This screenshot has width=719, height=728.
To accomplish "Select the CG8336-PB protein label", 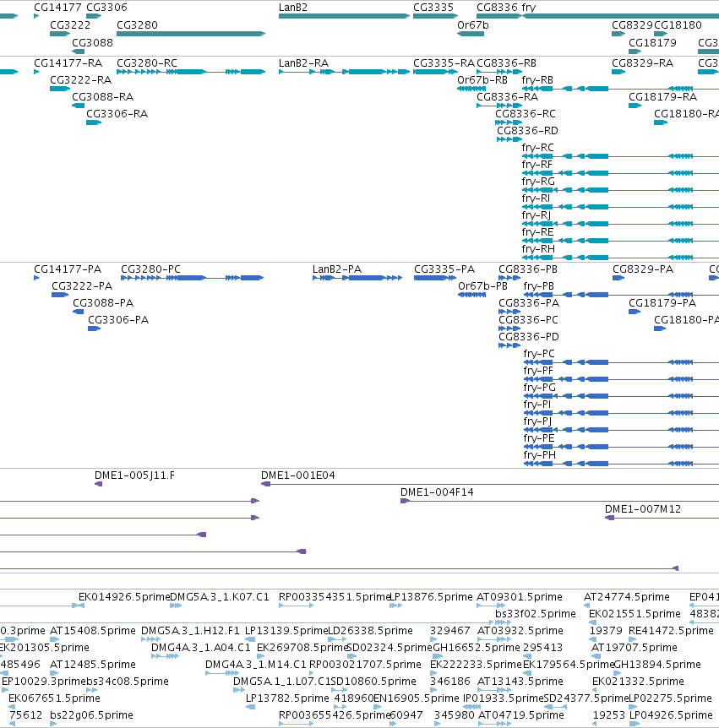I will point(528,269).
